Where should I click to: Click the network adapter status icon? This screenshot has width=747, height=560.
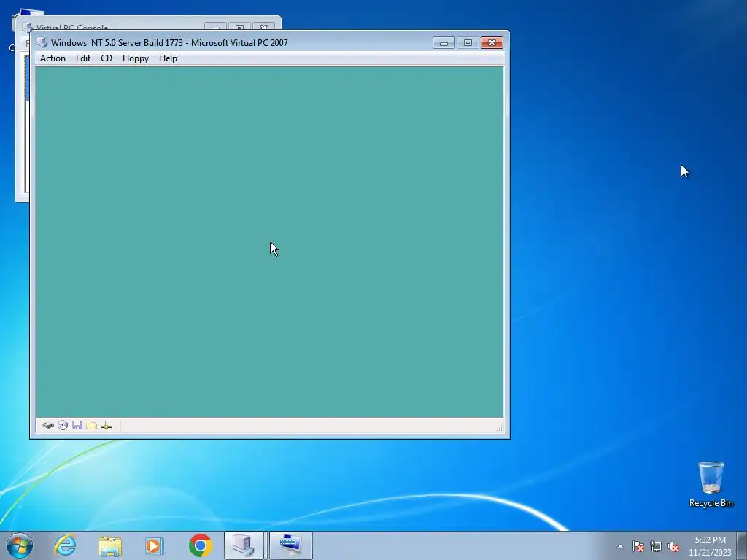point(107,425)
